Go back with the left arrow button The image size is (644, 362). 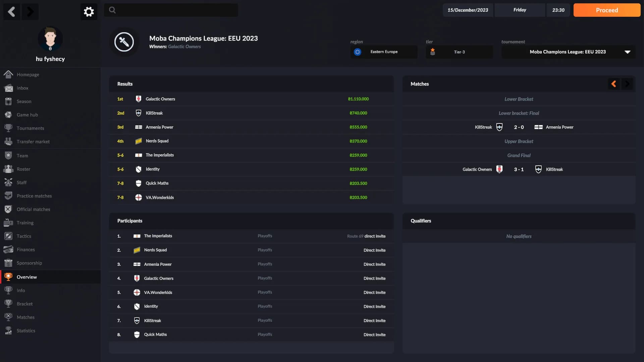(x=11, y=12)
